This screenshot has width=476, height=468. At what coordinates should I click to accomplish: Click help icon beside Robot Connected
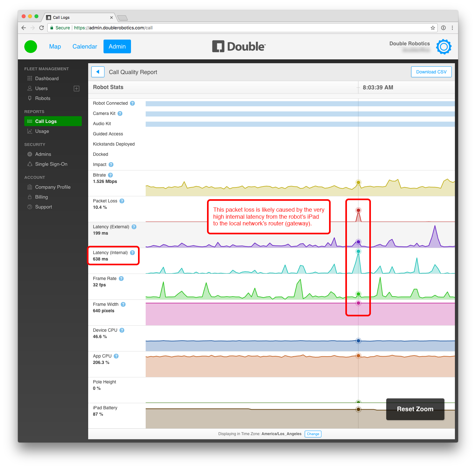132,103
